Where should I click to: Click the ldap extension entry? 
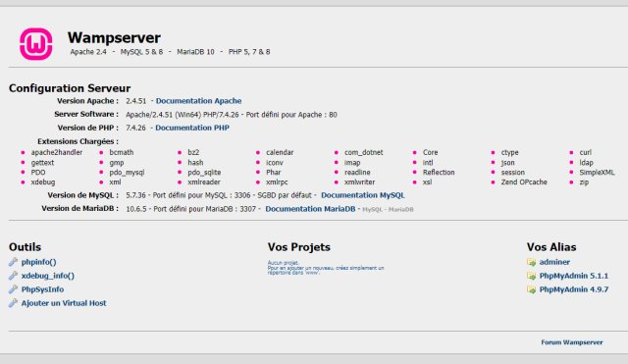point(586,163)
